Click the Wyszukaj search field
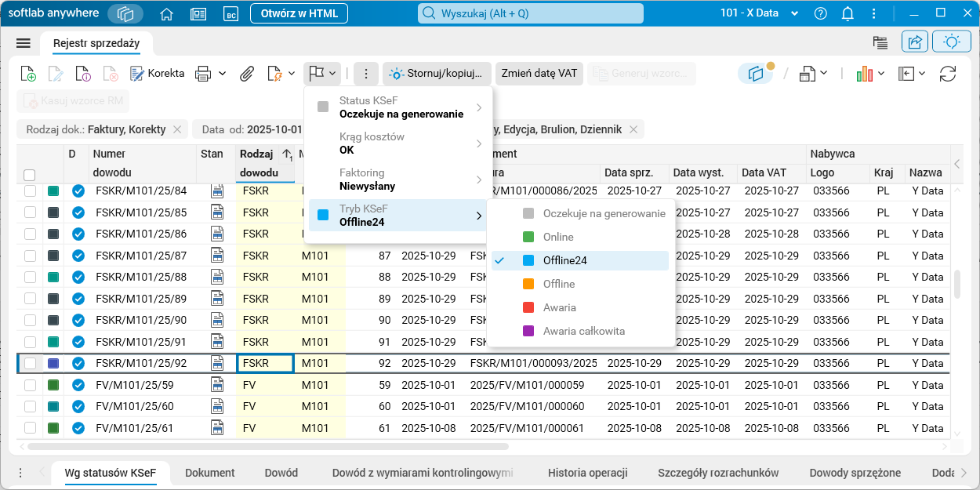 coord(531,13)
